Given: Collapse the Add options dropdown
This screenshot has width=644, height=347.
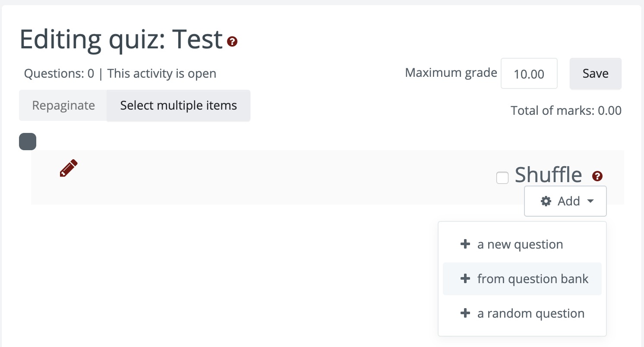Looking at the screenshot, I should coord(565,201).
